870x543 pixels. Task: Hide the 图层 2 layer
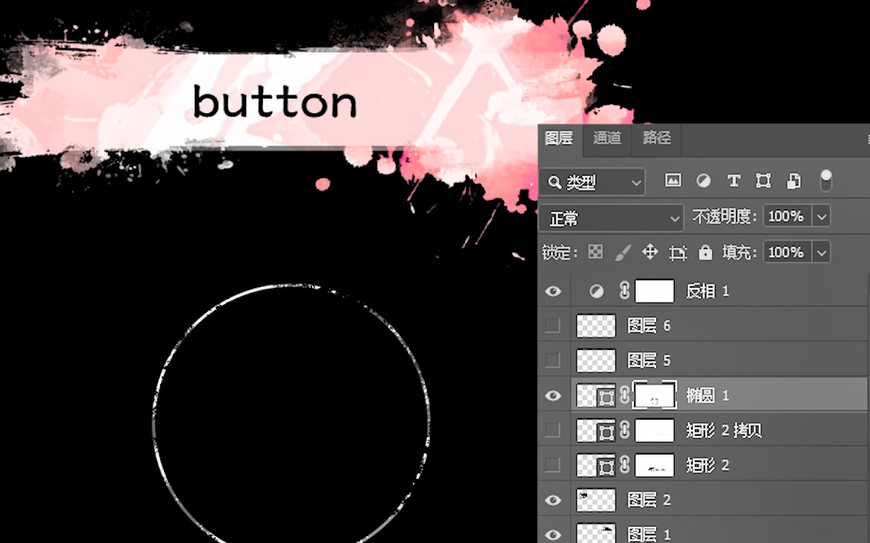pos(553,500)
